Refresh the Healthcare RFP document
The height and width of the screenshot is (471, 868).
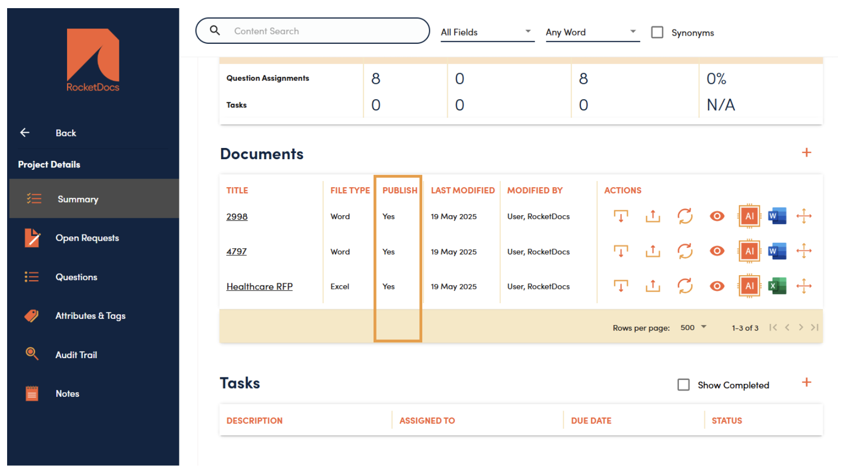685,286
